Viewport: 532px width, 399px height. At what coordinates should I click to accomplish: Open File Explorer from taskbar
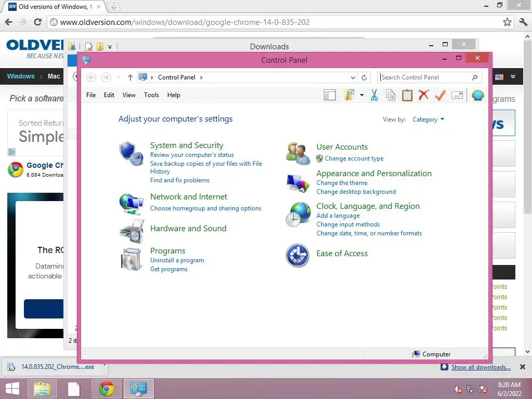click(x=42, y=389)
